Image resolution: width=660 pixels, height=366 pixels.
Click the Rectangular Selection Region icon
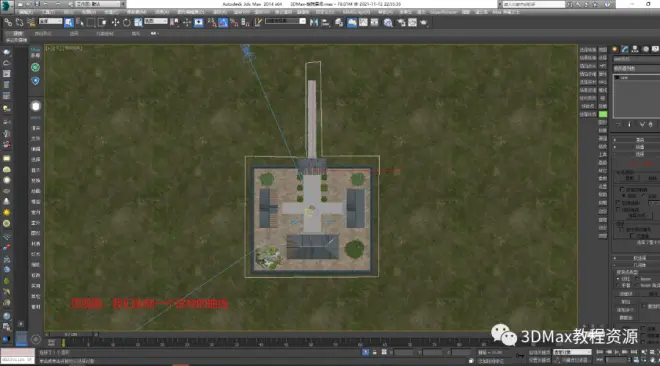[90, 22]
